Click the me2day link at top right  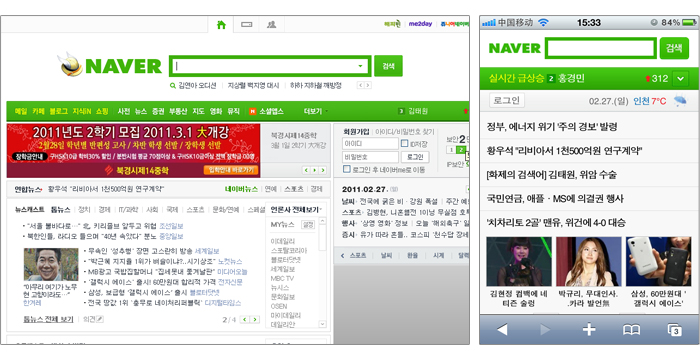pos(420,24)
